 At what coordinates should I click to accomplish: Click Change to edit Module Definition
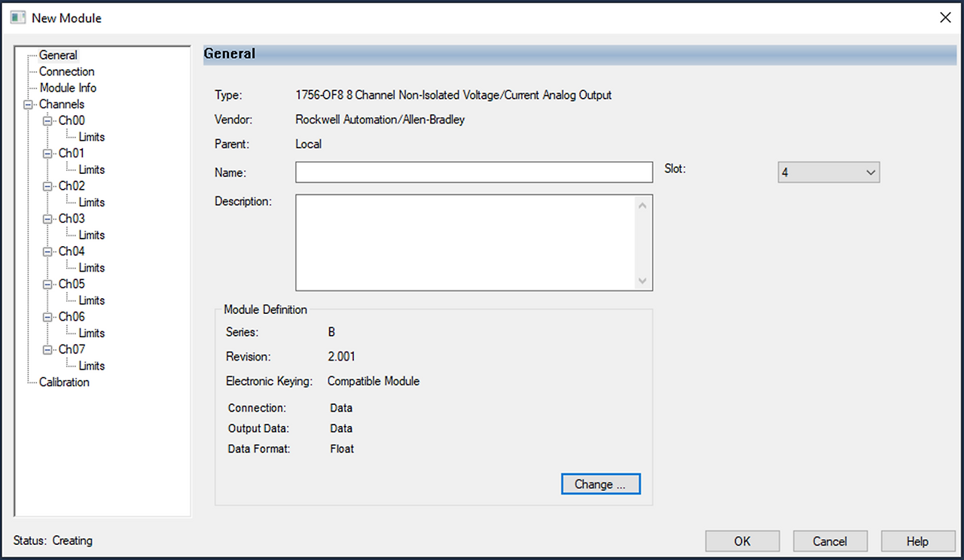[x=600, y=483]
